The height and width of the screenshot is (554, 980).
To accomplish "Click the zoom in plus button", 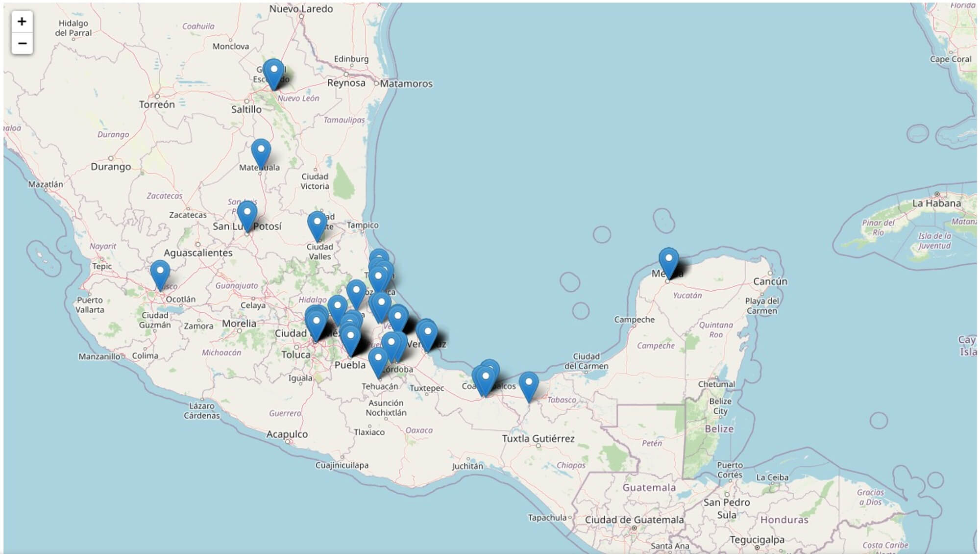I will pyautogui.click(x=22, y=22).
